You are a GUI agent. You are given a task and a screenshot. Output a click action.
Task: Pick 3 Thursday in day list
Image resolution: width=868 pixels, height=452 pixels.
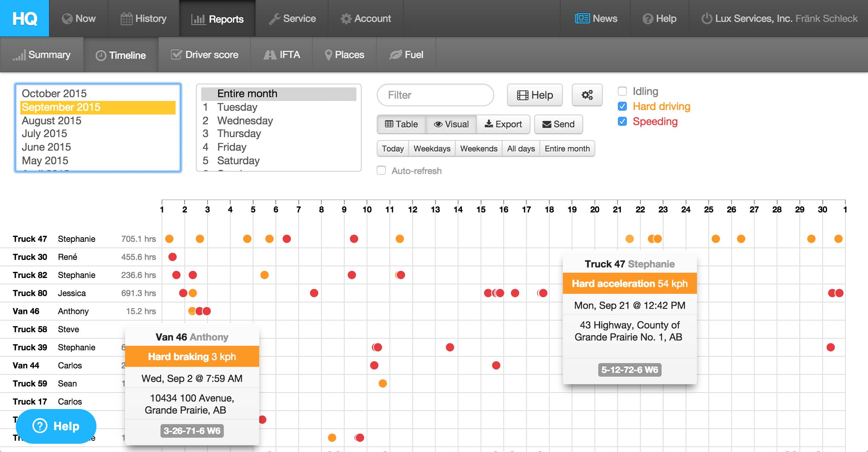239,134
